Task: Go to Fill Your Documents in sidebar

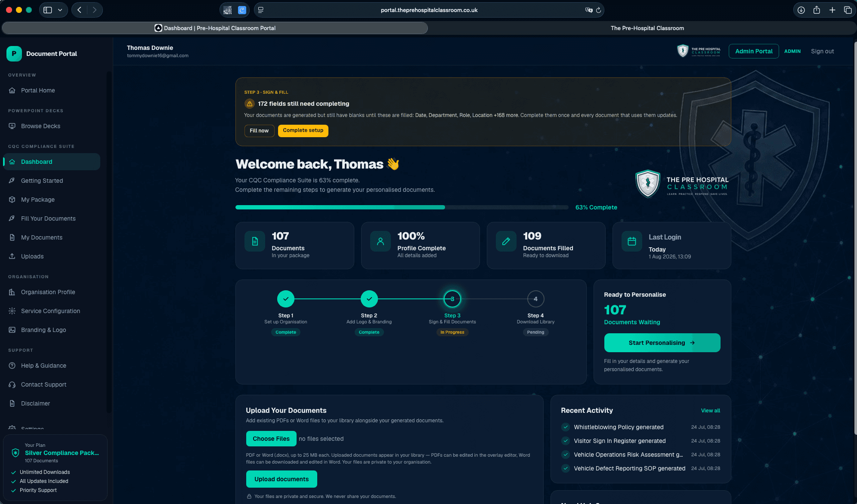Action: coord(52,218)
